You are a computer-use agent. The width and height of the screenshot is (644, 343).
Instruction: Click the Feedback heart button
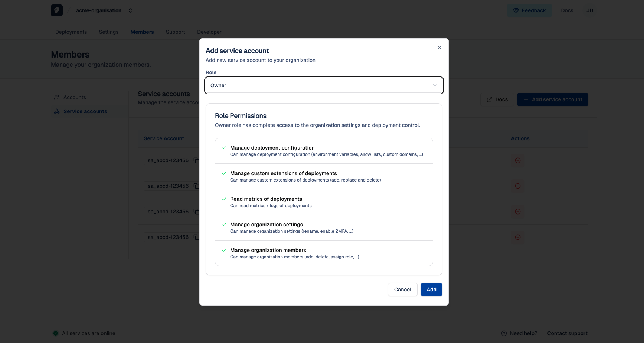coord(529,10)
